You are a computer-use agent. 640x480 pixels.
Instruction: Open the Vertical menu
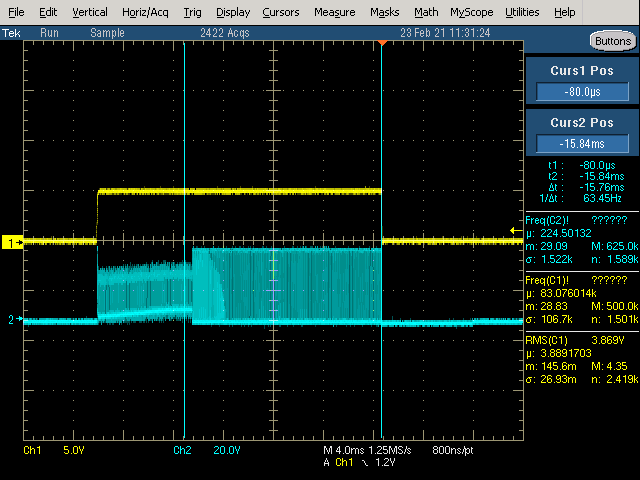coord(90,12)
